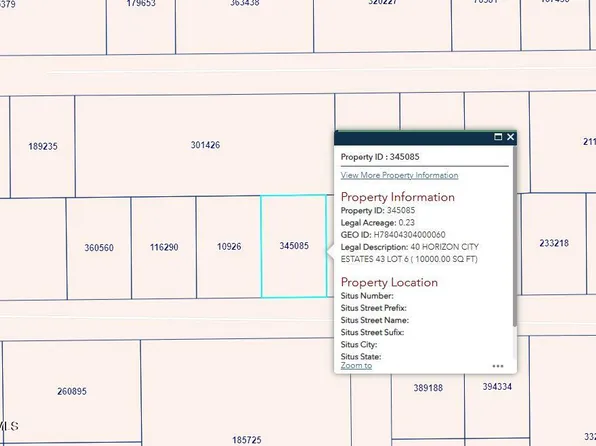Click the Legal Description text in the popup

[x=409, y=253]
